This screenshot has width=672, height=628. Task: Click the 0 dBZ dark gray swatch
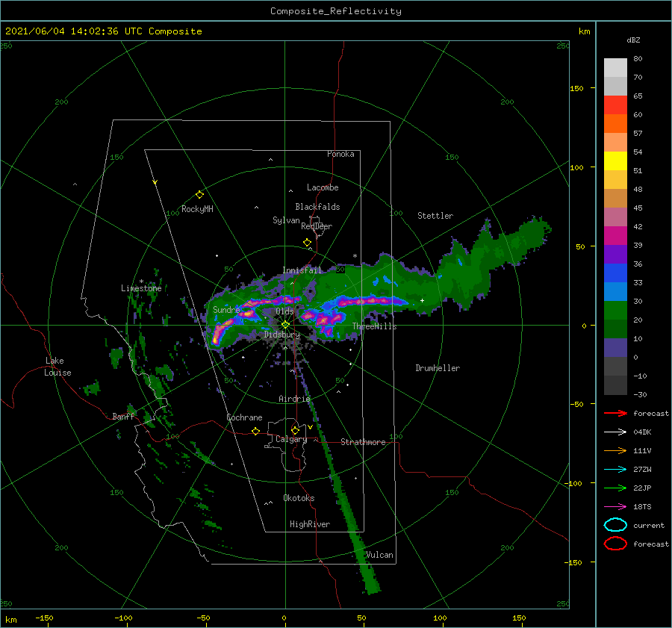(x=615, y=366)
